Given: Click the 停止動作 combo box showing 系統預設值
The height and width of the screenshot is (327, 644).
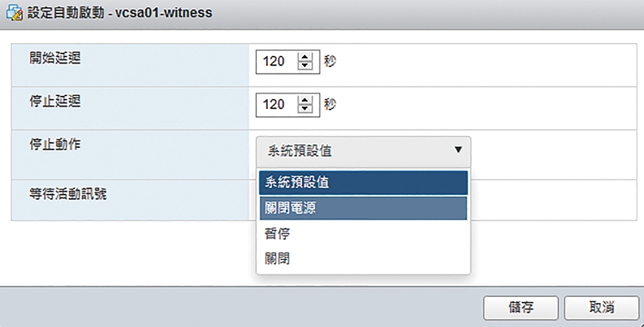Looking at the screenshot, I should click(363, 151).
